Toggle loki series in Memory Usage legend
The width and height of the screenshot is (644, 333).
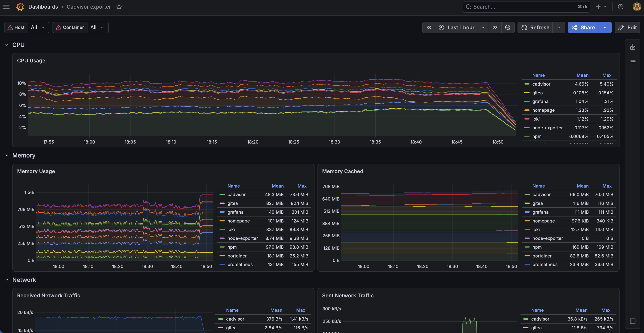(231, 229)
